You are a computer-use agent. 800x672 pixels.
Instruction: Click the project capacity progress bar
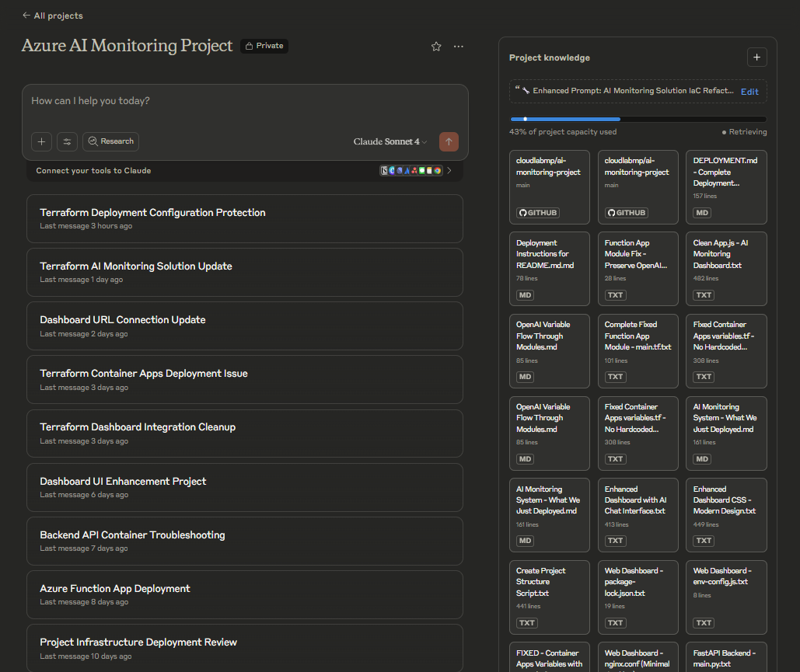tap(638, 120)
